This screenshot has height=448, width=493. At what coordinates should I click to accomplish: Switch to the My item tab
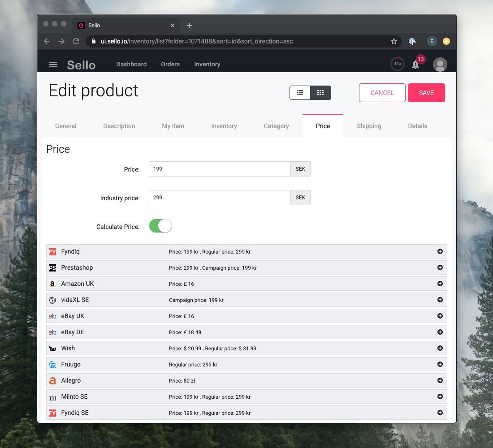pyautogui.click(x=173, y=126)
